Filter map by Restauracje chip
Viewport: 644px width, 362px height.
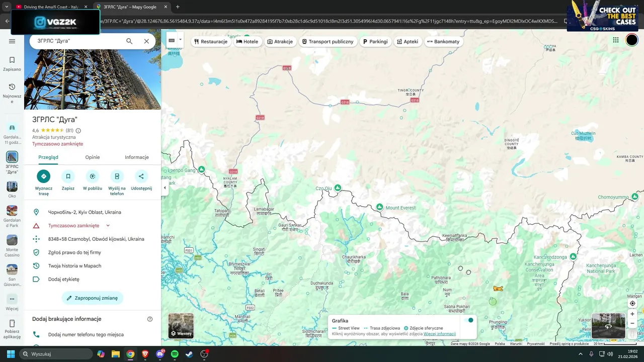(211, 41)
